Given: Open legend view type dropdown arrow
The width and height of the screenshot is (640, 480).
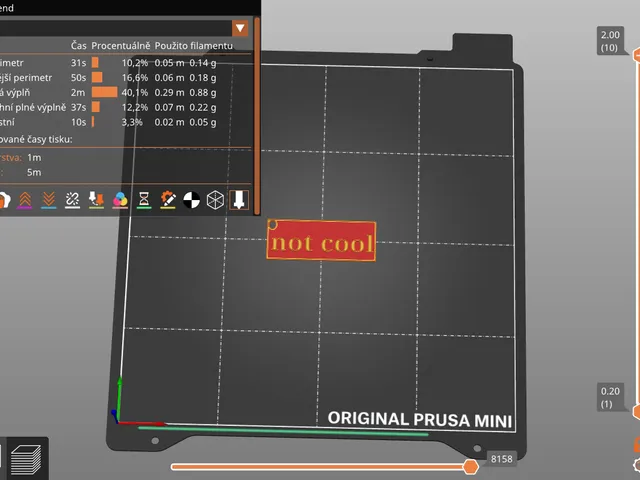Looking at the screenshot, I should click(x=240, y=28).
